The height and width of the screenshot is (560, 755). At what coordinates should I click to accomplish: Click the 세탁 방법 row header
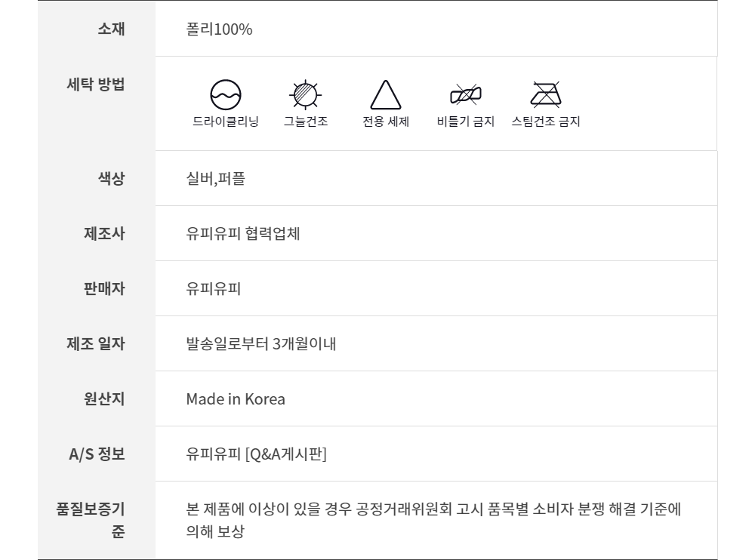point(96,84)
